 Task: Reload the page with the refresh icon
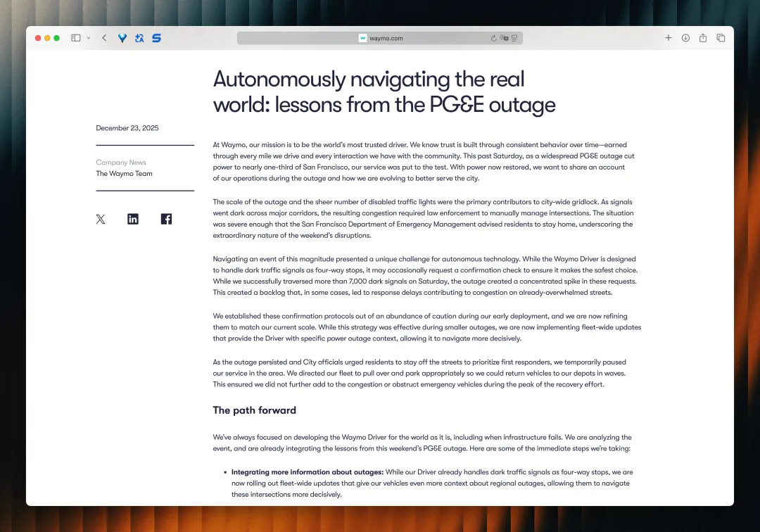pos(493,38)
